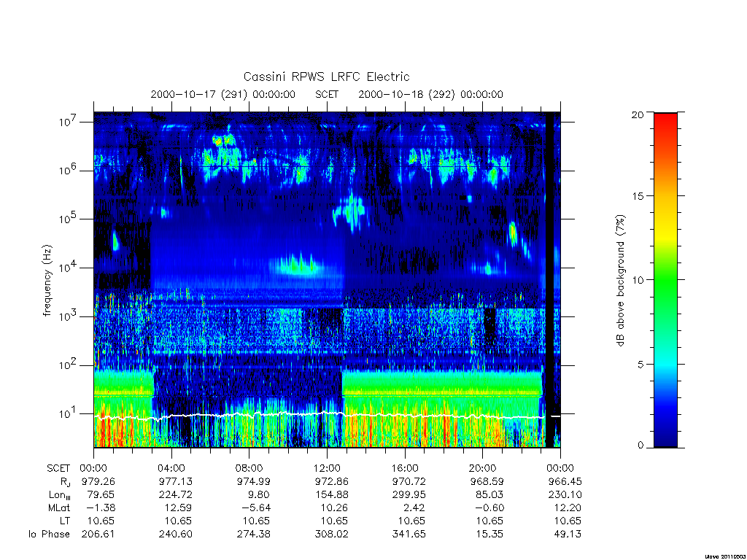Click the Io Phase value '308.02'
The width and height of the screenshot is (747, 560).
[x=331, y=534]
